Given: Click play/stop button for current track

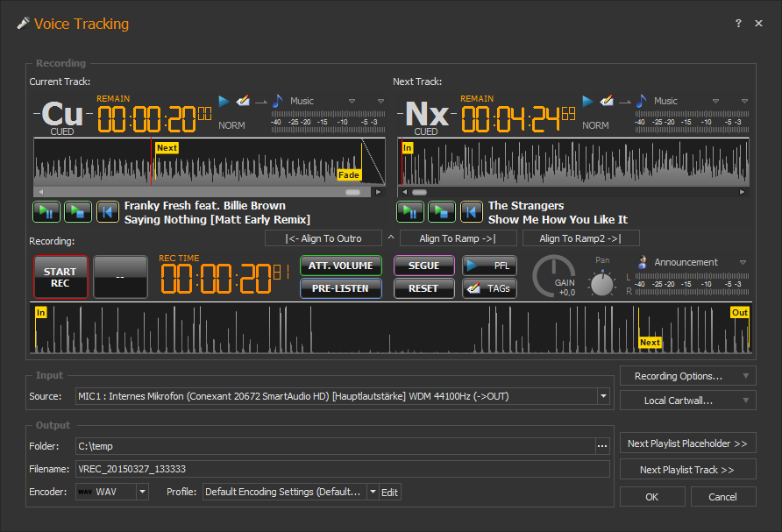Looking at the screenshot, I should pyautogui.click(x=77, y=211).
